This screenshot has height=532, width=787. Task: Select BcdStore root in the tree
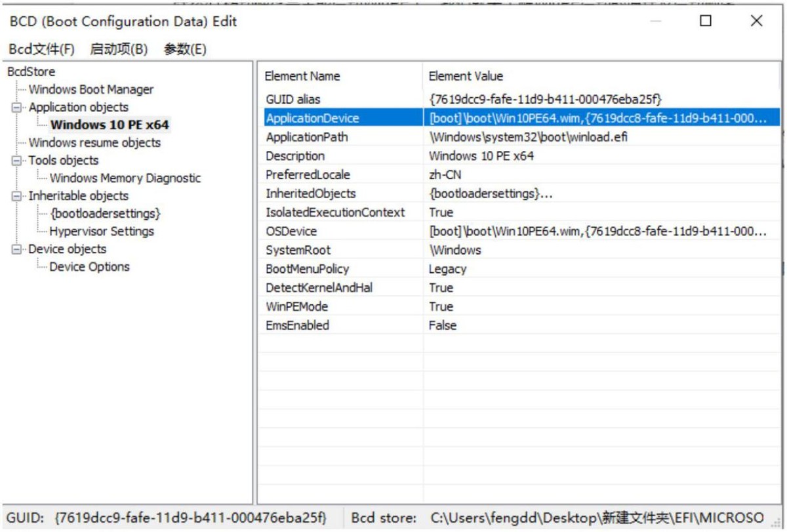31,72
